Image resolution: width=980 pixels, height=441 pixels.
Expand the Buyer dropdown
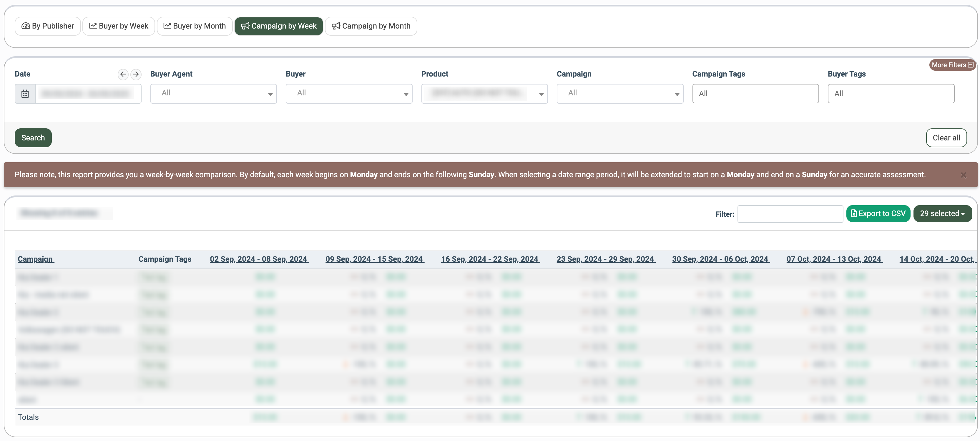(x=348, y=94)
